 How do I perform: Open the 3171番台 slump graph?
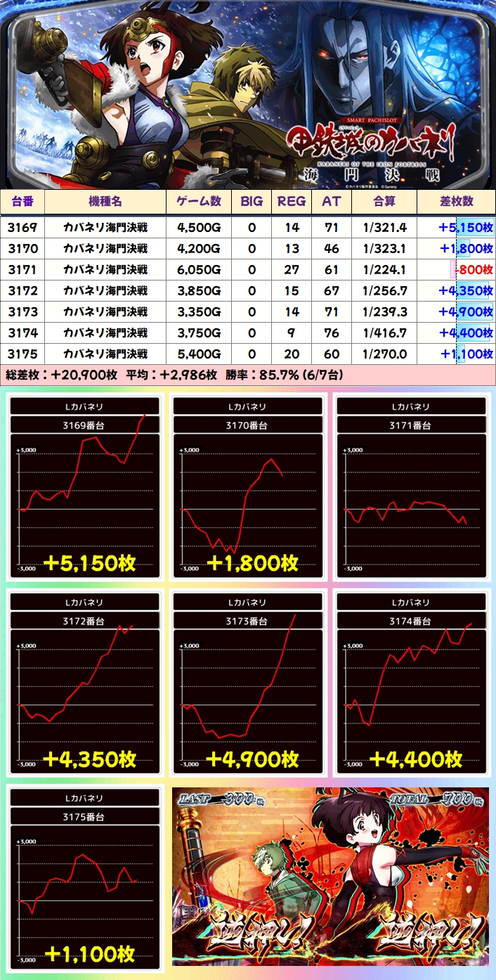pos(410,486)
